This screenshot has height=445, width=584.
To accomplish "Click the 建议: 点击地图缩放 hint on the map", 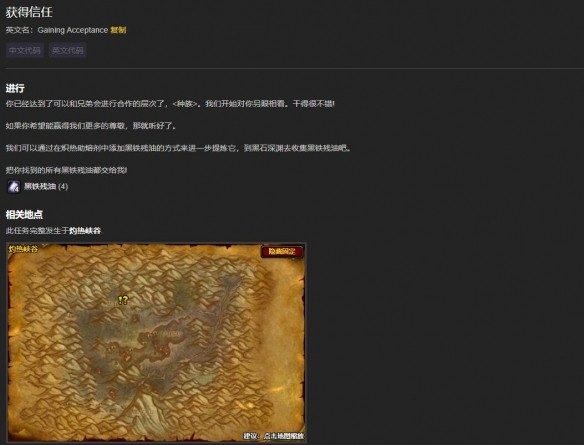I will click(274, 436).
